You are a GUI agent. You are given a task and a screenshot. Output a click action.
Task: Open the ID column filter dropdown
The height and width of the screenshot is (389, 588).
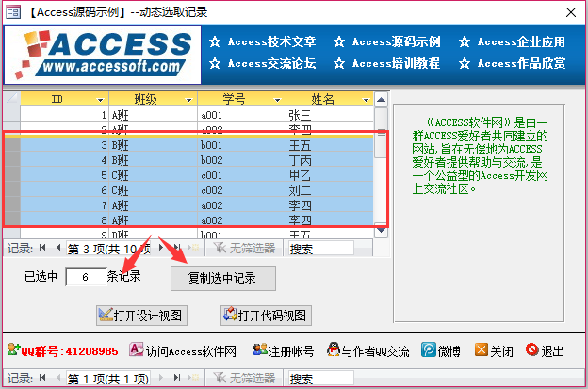(100, 100)
